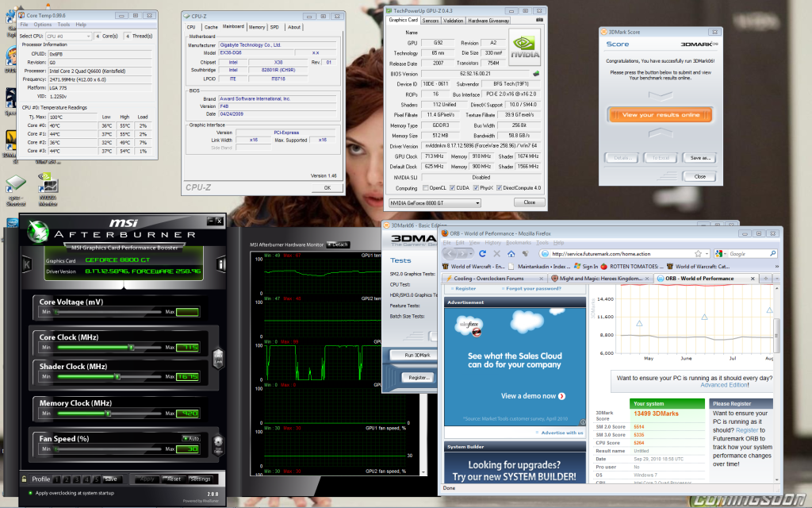Open a new Firefox tab with plus icon
The width and height of the screenshot is (812, 508).
pos(766,279)
